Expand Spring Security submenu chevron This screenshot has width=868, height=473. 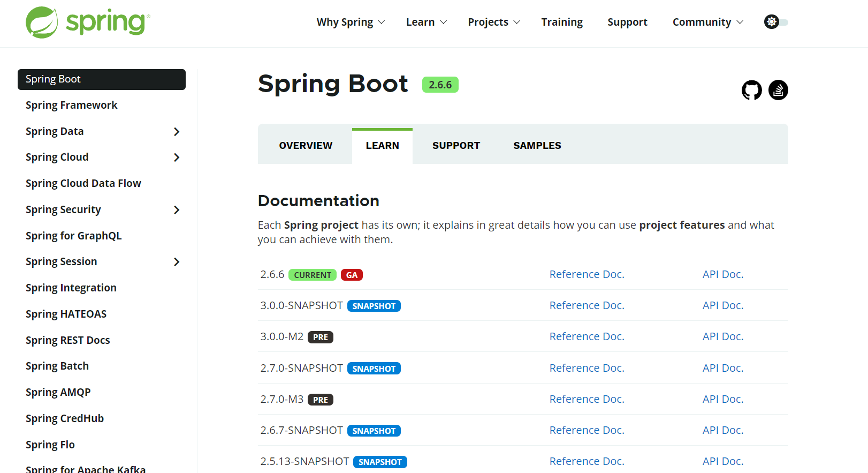[x=177, y=210]
